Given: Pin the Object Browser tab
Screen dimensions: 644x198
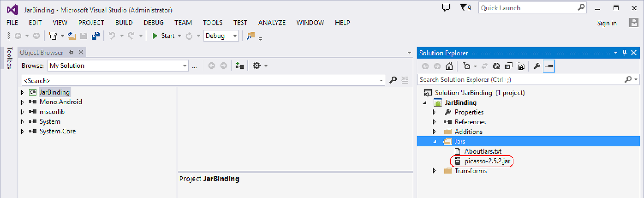Looking at the screenshot, I should click(x=71, y=52).
